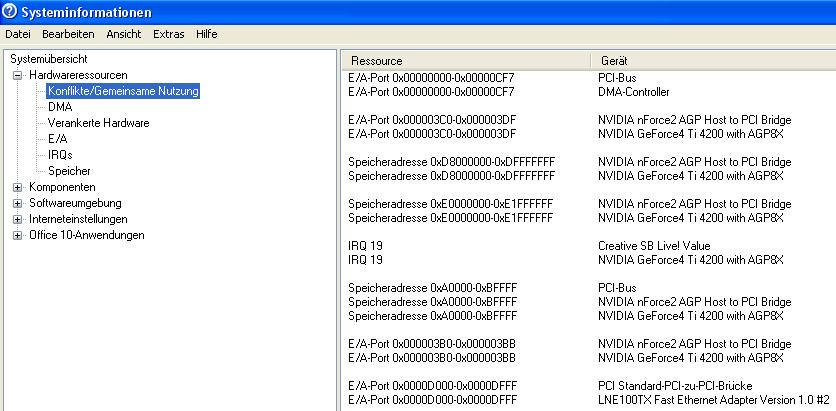Click the GeForce4 row for IRQ 19
836x411 pixels.
[x=589, y=260]
